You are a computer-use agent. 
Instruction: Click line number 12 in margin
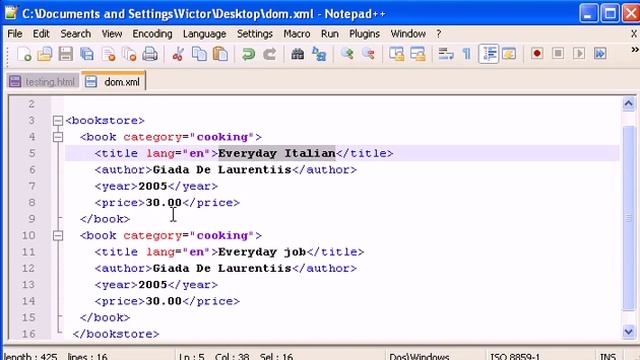(x=28, y=269)
